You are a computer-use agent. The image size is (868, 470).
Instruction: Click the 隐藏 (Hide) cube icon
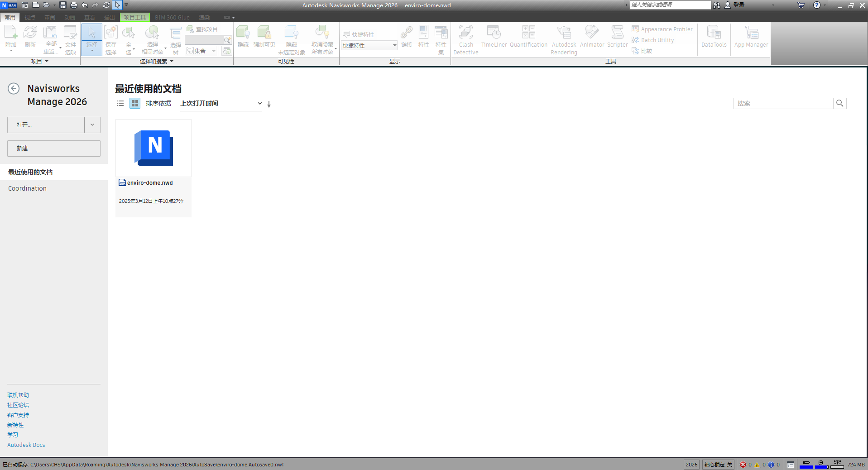[243, 36]
